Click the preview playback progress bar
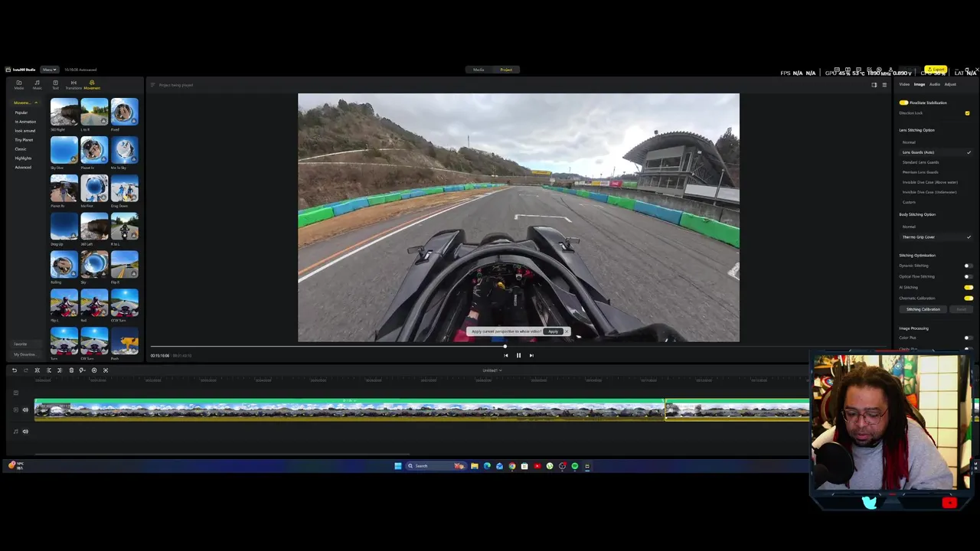Viewport: 980px width, 551px height. click(x=519, y=346)
